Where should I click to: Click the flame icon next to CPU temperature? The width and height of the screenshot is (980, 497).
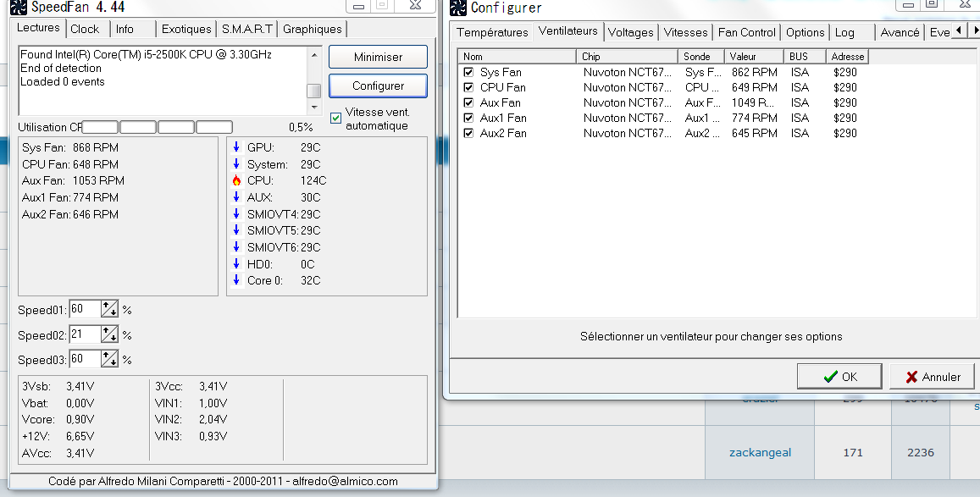236,180
